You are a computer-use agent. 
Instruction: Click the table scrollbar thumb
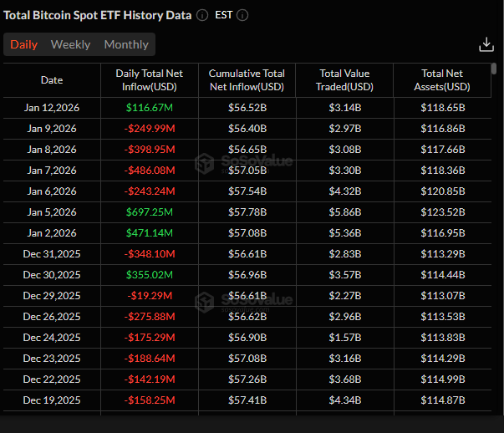coord(494,69)
